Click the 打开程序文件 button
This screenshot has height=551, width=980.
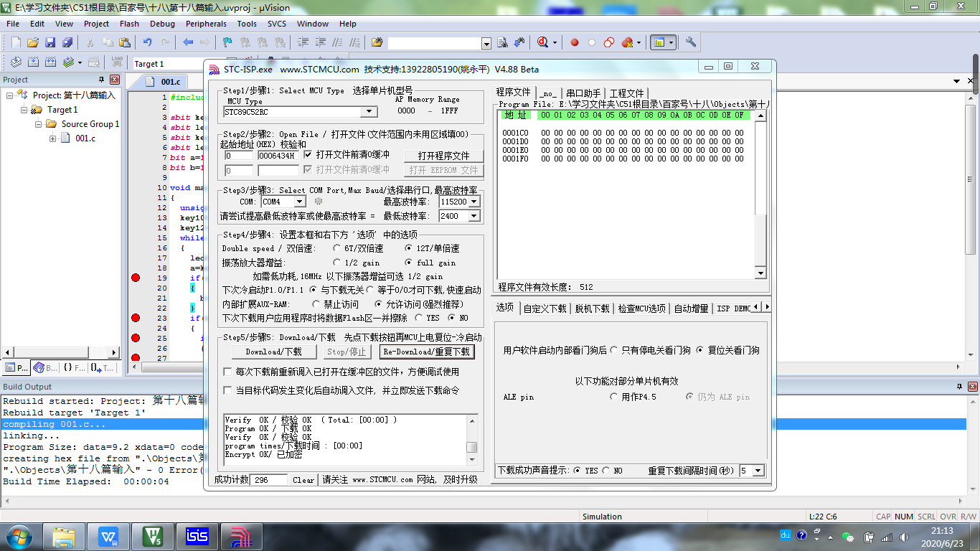[x=443, y=156]
